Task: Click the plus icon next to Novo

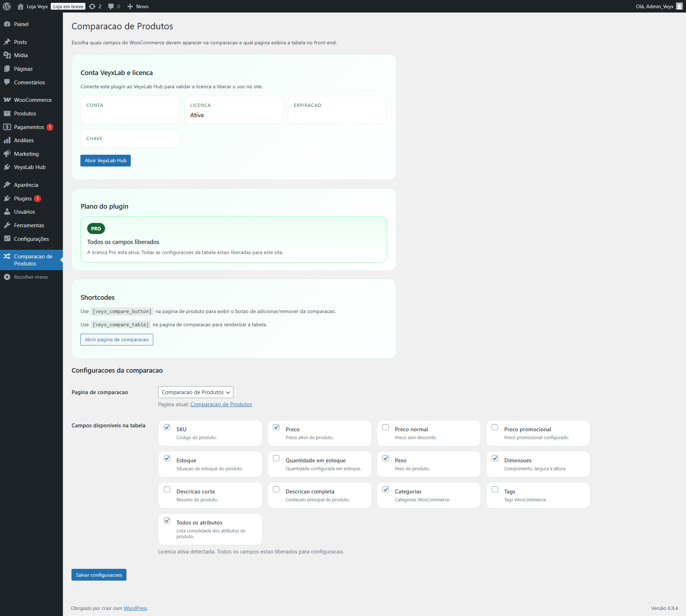Action: pyautogui.click(x=130, y=6)
